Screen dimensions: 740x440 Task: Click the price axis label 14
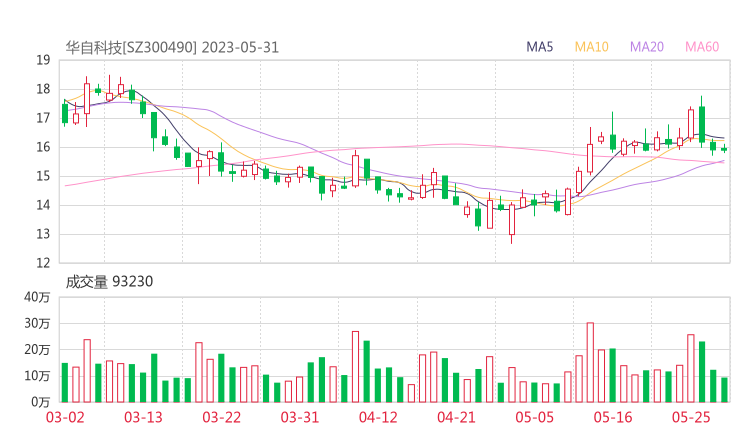point(43,205)
